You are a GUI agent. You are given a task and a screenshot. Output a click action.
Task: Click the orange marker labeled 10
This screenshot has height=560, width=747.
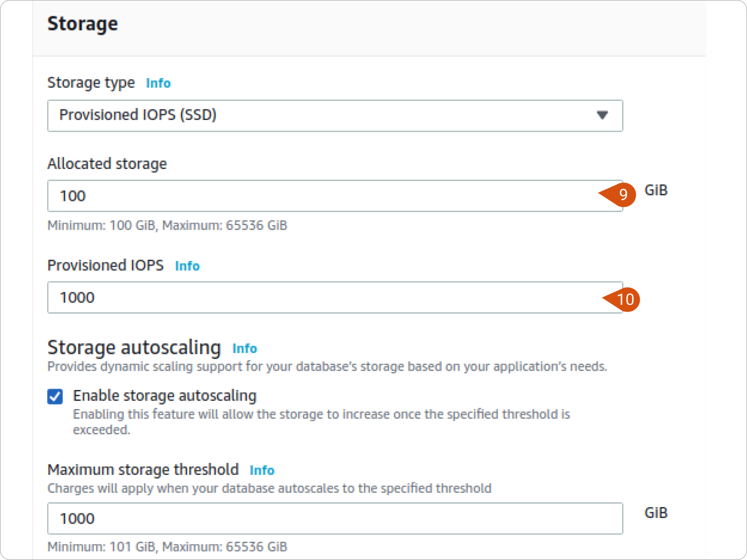626,299
